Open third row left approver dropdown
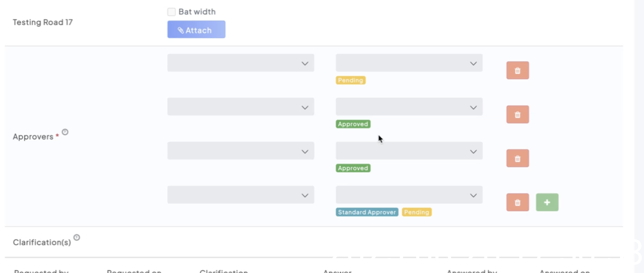The image size is (644, 273). click(x=240, y=151)
